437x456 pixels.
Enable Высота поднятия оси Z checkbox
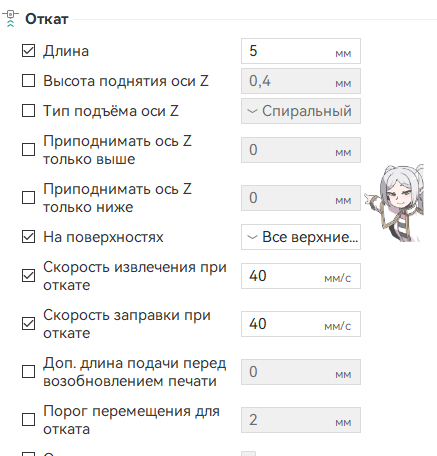pyautogui.click(x=28, y=81)
